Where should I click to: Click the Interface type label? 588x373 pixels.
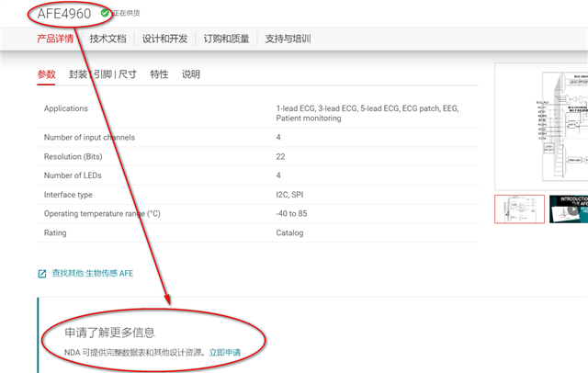point(68,195)
